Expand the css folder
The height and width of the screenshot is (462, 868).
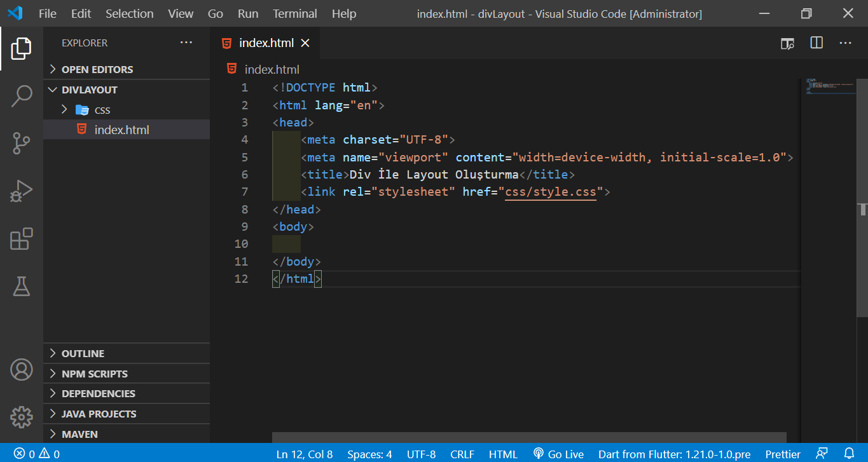[64, 110]
